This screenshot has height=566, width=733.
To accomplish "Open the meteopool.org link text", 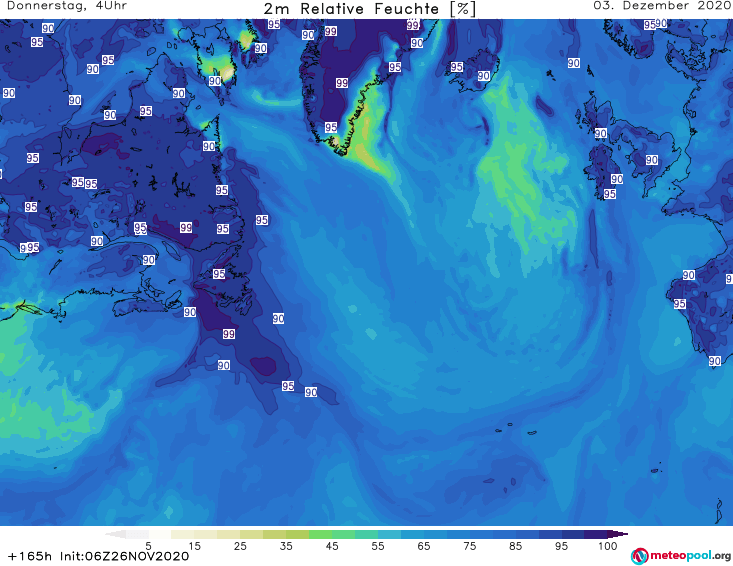I will pos(690,555).
